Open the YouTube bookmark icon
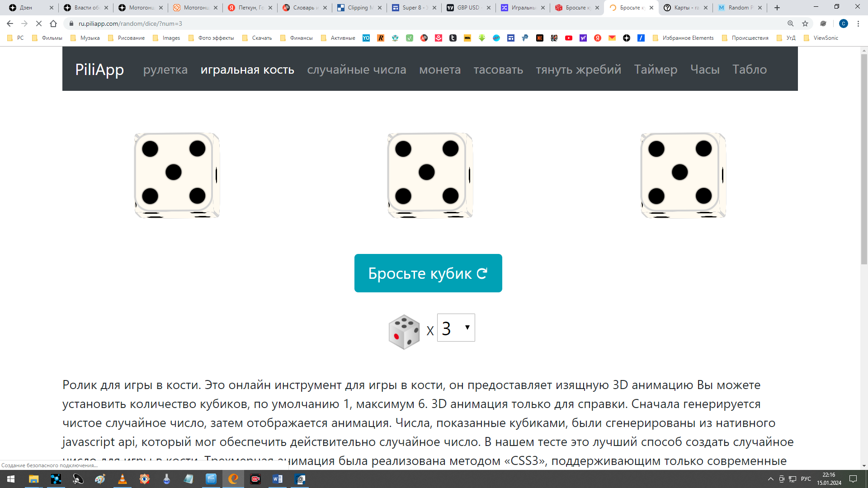868x488 pixels. coord(569,38)
